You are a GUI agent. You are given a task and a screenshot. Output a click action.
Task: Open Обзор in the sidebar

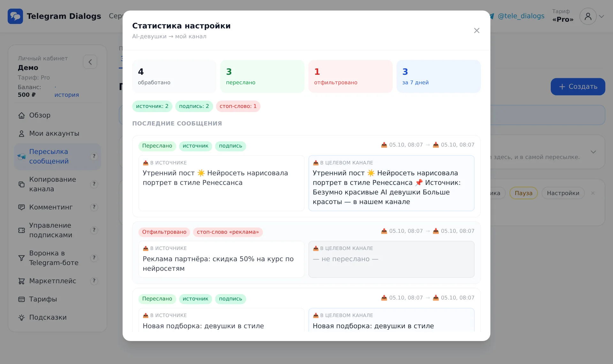tap(57, 115)
